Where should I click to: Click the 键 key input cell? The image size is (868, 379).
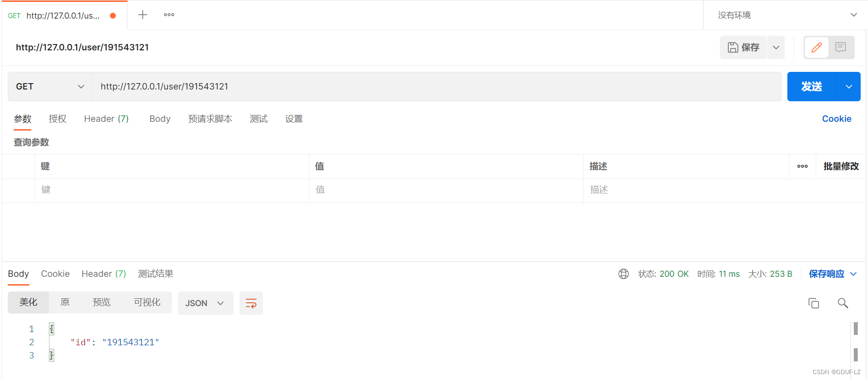(x=172, y=190)
